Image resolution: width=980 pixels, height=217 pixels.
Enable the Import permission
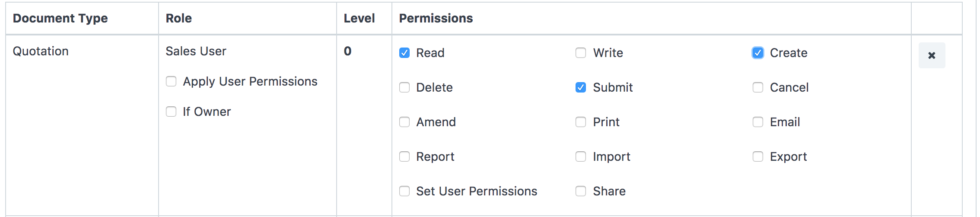click(x=581, y=156)
